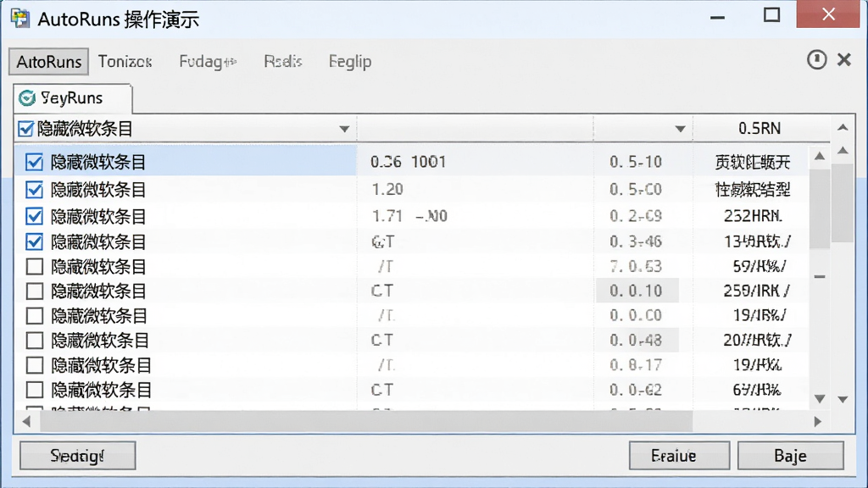Select the cell reading 0.5-10

[636, 162]
